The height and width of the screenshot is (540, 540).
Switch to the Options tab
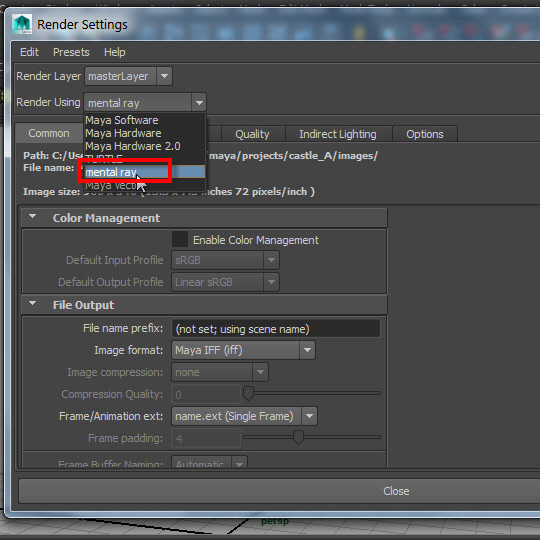point(425,134)
